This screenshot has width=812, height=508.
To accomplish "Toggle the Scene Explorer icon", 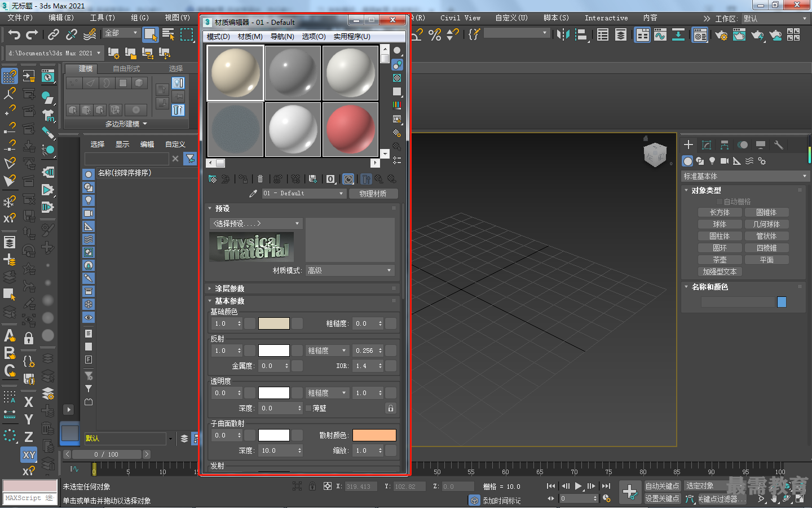I will click(603, 34).
